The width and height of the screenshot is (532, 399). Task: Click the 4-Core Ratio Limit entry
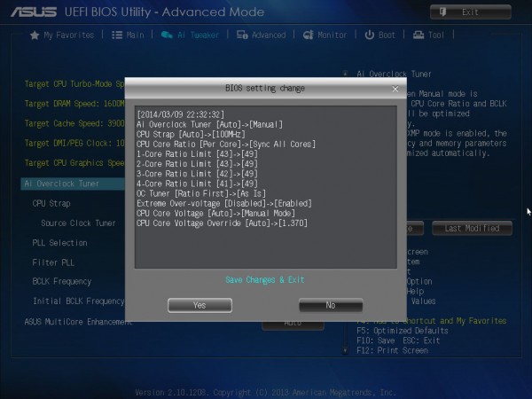(x=197, y=184)
